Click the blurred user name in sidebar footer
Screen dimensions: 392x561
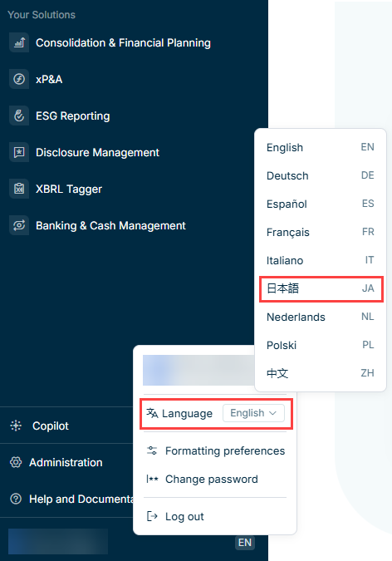coord(58,541)
